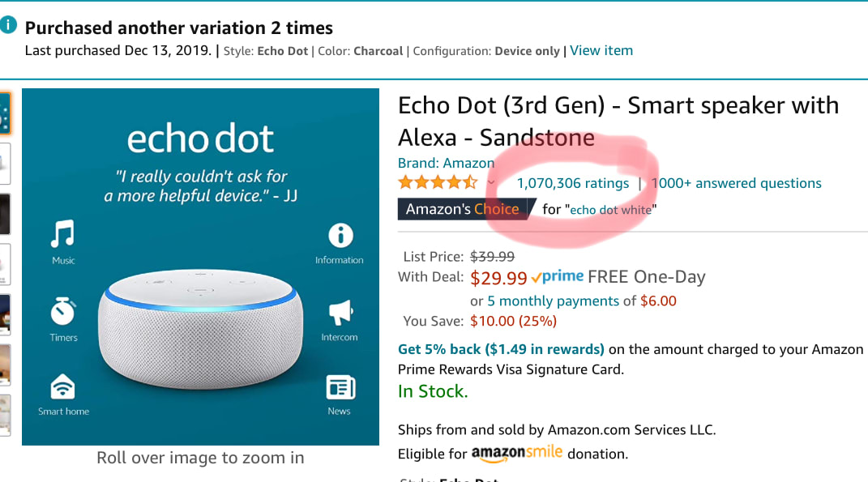868x482 pixels.
Task: Click the prime checkmark logo
Action: click(x=558, y=277)
